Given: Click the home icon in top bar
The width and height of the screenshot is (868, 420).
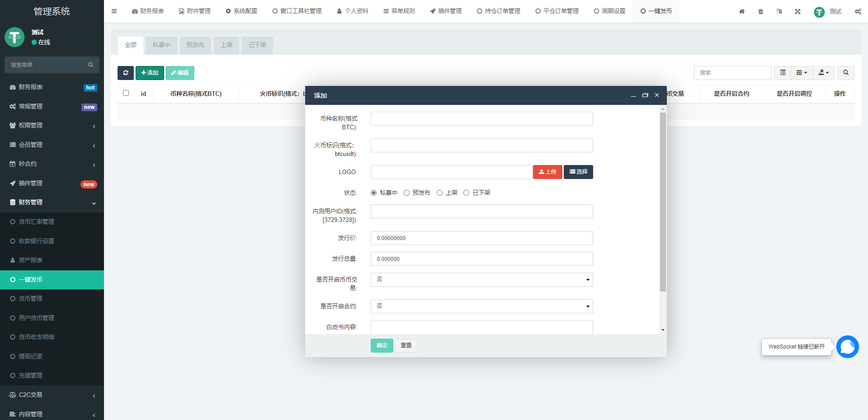Looking at the screenshot, I should (742, 11).
